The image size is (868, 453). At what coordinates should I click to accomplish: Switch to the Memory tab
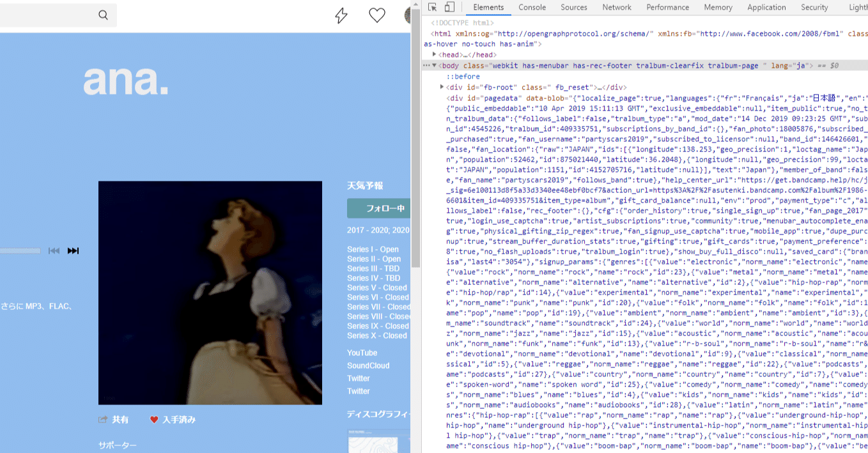click(x=718, y=7)
